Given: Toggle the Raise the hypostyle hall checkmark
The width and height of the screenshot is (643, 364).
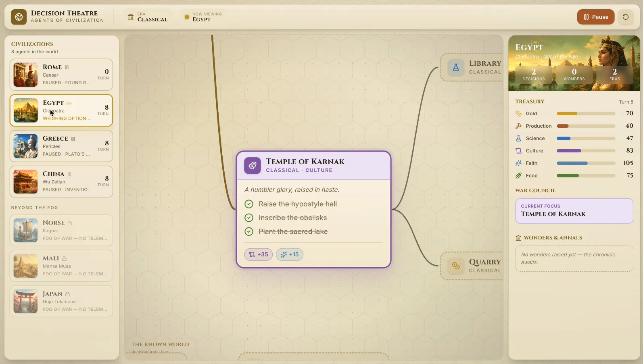Looking at the screenshot, I should pos(249,204).
